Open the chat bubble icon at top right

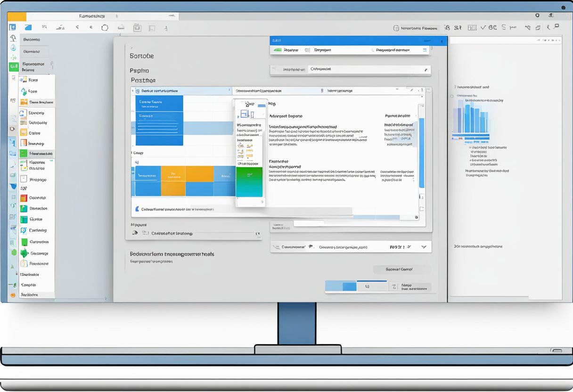pyautogui.click(x=557, y=26)
